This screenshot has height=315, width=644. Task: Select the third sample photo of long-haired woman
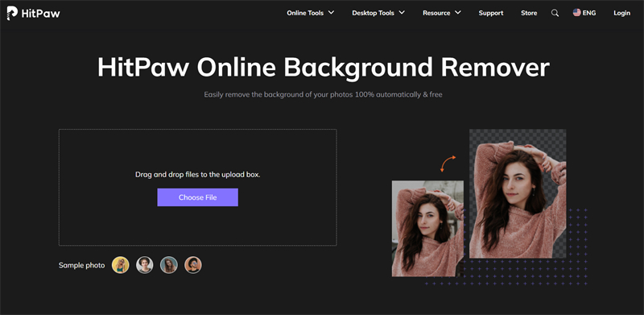point(169,265)
